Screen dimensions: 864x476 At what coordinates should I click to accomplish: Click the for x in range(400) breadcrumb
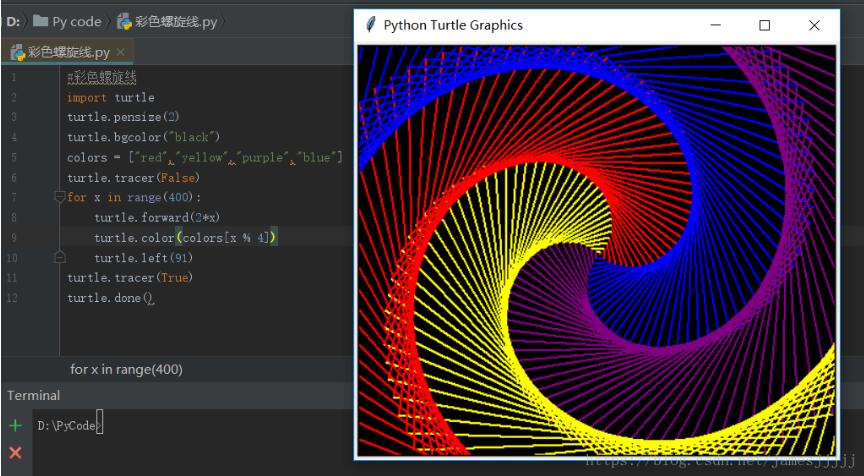[x=126, y=369]
